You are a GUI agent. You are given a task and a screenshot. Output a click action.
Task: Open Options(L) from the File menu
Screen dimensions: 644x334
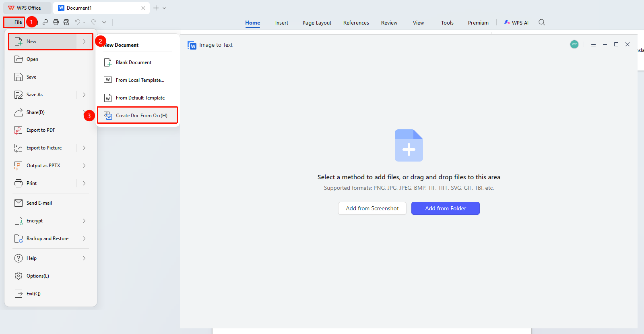tap(51, 276)
